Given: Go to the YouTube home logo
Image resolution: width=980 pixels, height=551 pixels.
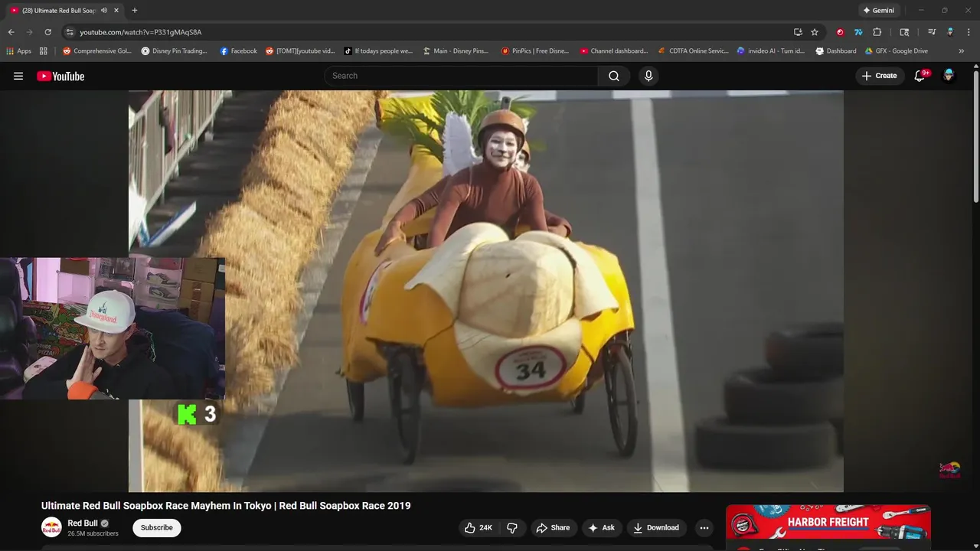Looking at the screenshot, I should pyautogui.click(x=60, y=76).
